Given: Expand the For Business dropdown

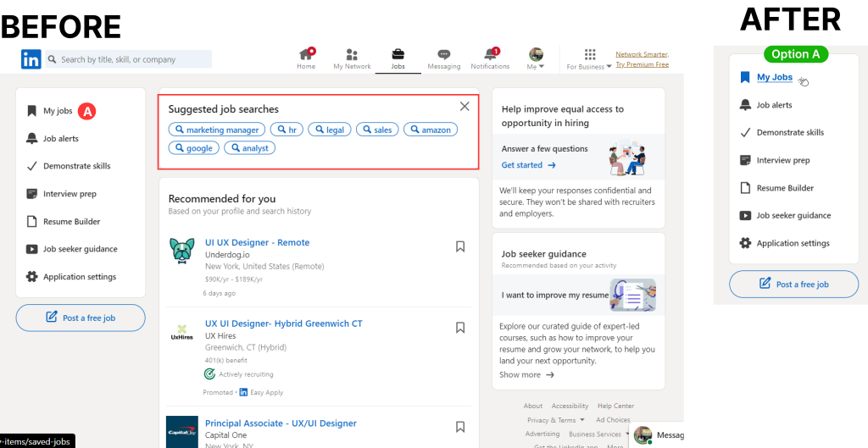Looking at the screenshot, I should (590, 59).
